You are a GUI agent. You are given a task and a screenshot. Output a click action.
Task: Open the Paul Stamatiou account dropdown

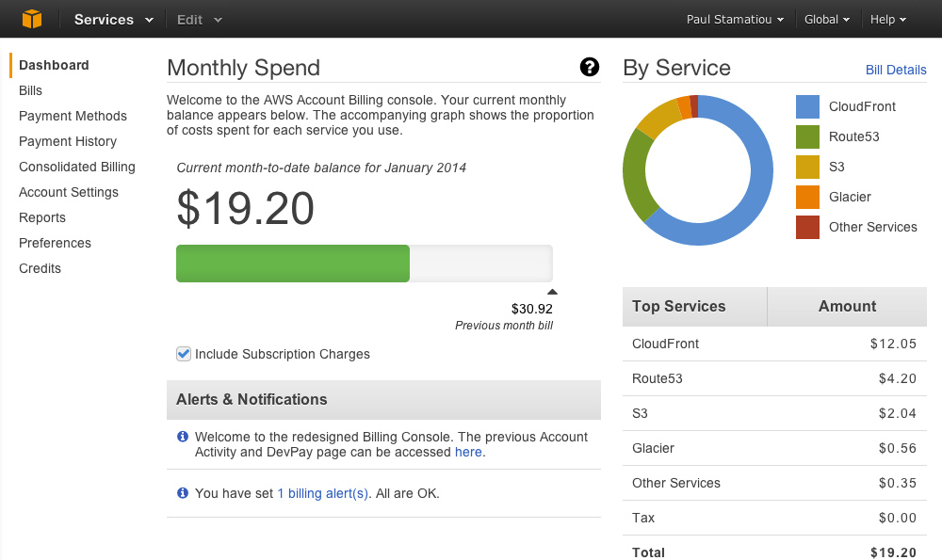735,19
